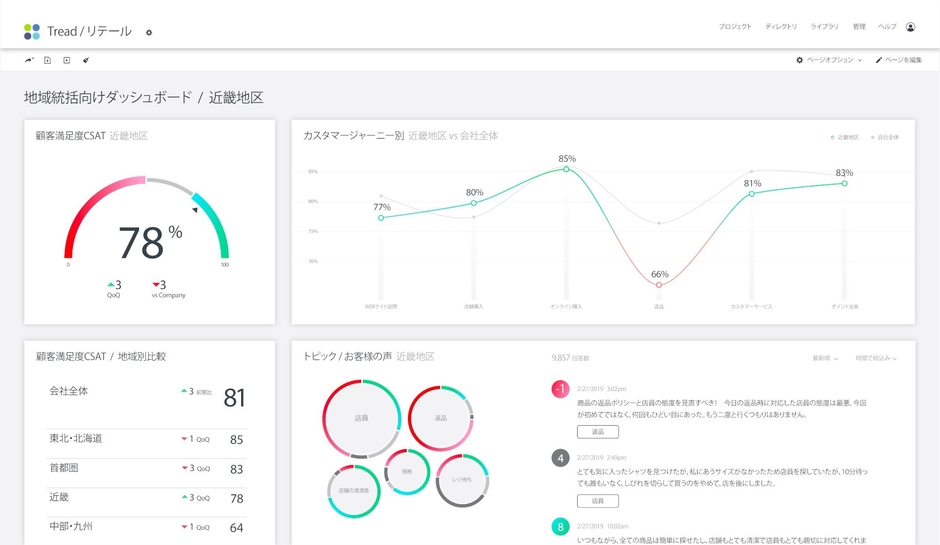
Task: Click the ページを編集 button
Action: click(898, 60)
